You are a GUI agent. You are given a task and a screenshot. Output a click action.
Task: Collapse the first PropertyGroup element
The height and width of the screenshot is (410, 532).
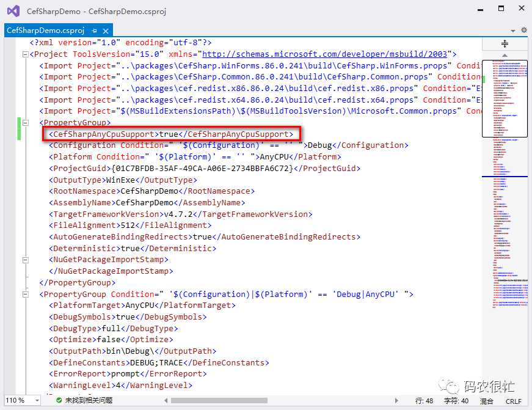25,122
